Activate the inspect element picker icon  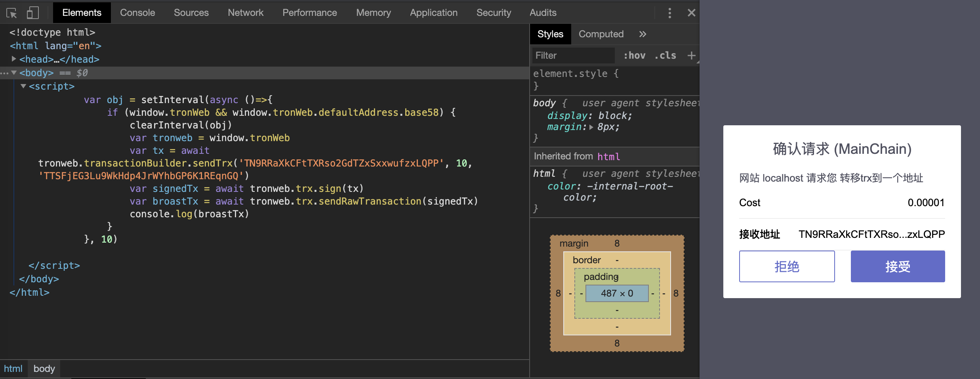click(x=12, y=13)
